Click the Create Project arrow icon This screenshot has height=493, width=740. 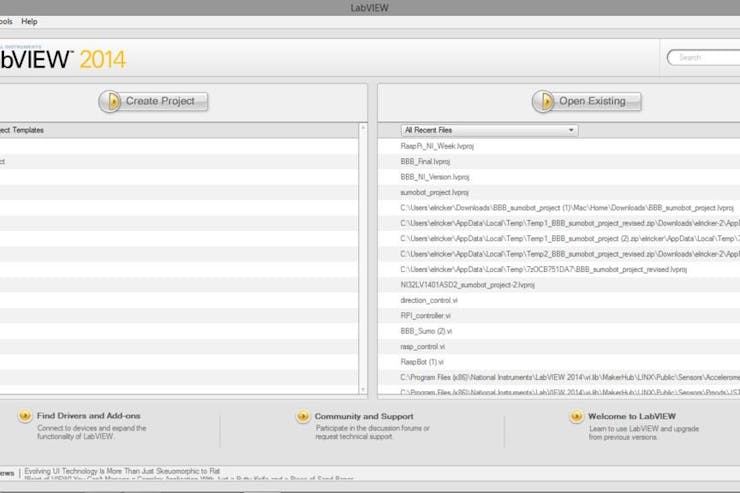coord(110,101)
